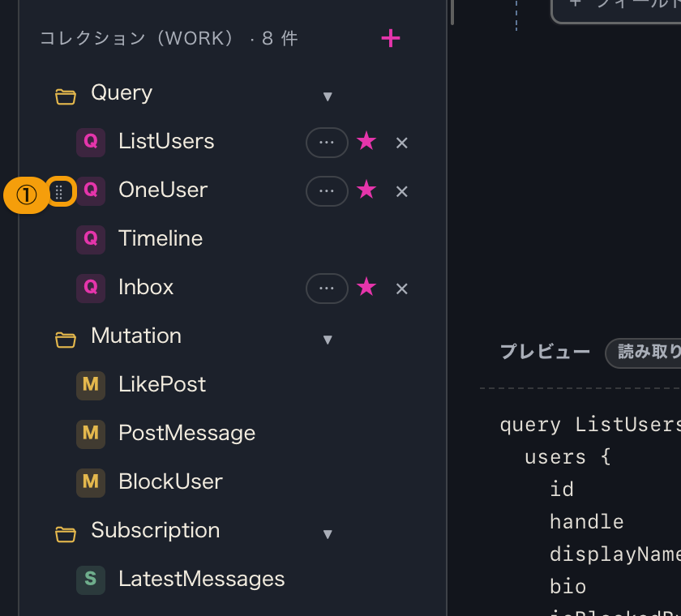681x616 pixels.
Task: Select the Mutation folder label
Action: click(136, 336)
